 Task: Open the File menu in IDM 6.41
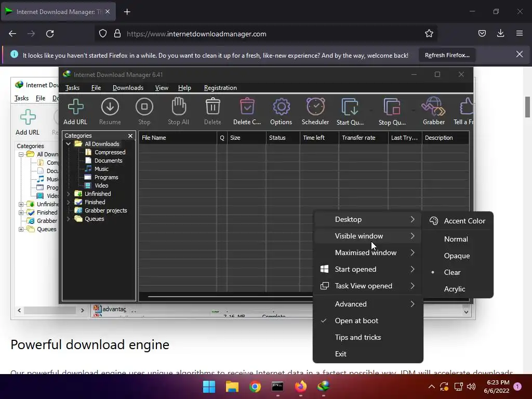coord(96,88)
